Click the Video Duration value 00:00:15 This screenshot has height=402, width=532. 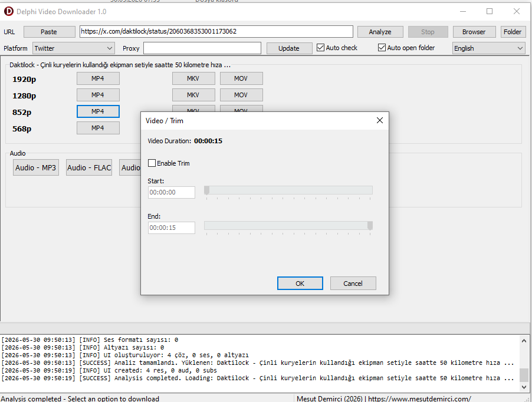208,141
